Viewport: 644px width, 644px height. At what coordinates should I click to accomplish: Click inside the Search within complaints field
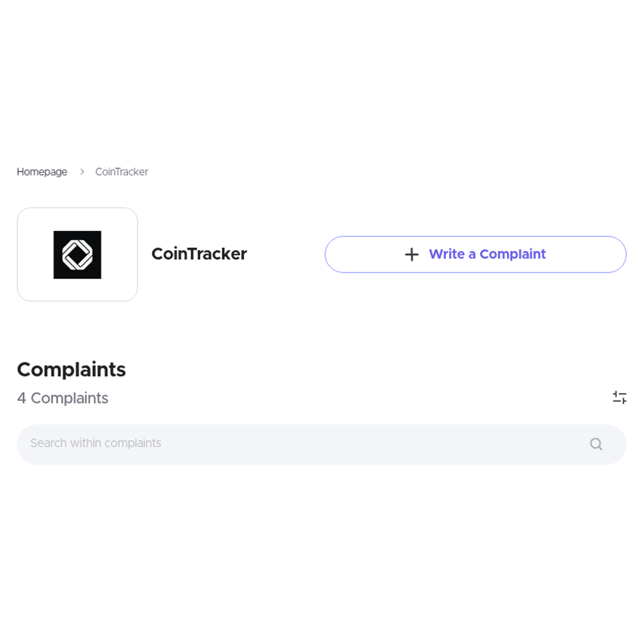[215, 444]
